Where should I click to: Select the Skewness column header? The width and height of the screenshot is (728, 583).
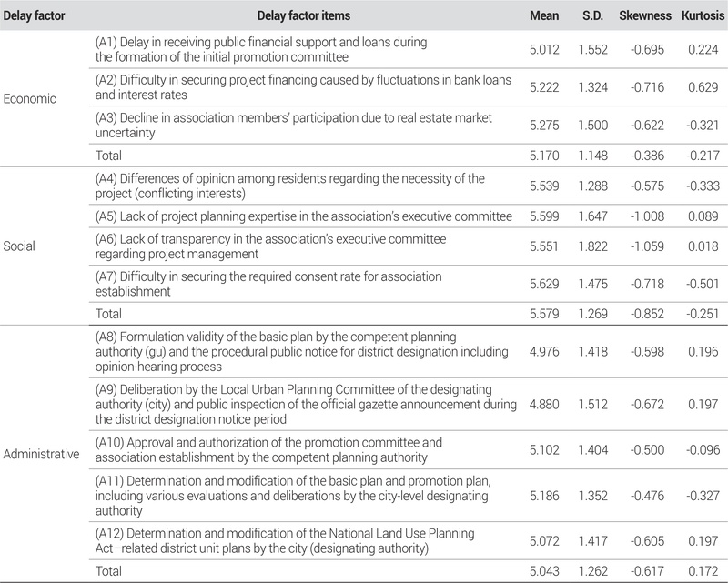(x=643, y=15)
